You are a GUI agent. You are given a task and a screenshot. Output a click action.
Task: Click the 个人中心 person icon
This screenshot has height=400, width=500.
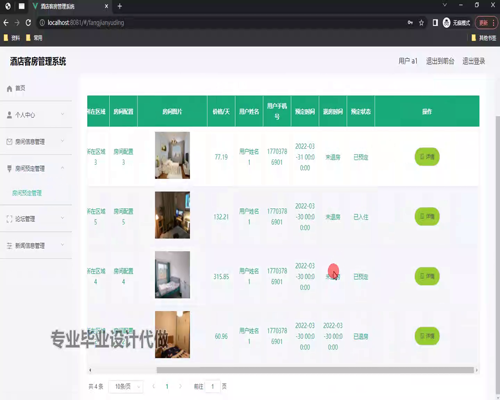9,115
